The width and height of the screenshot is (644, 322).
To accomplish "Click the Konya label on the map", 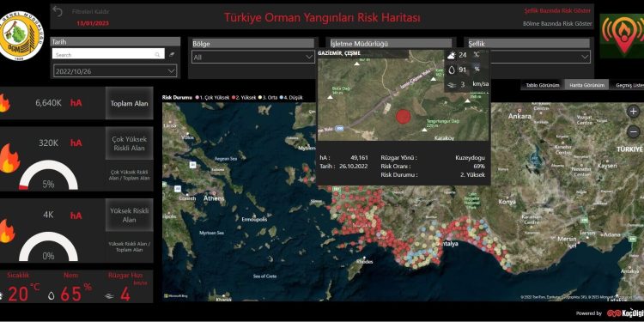I will [507, 202].
